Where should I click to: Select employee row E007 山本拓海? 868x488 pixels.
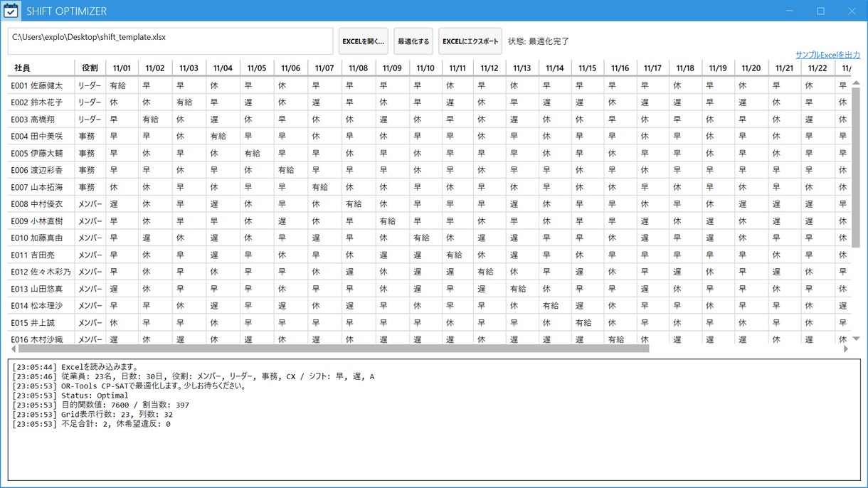point(430,187)
